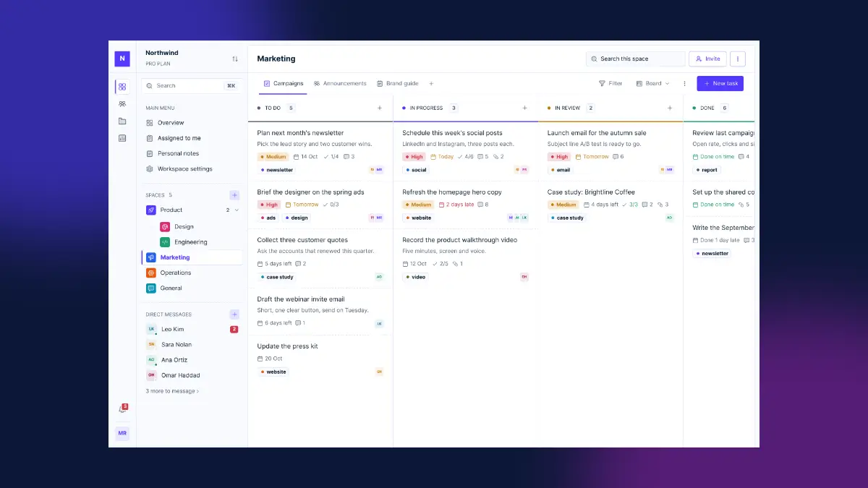Image resolution: width=868 pixels, height=488 pixels.
Task: Switch workspace using the Northwind arrows
Action: pos(235,59)
